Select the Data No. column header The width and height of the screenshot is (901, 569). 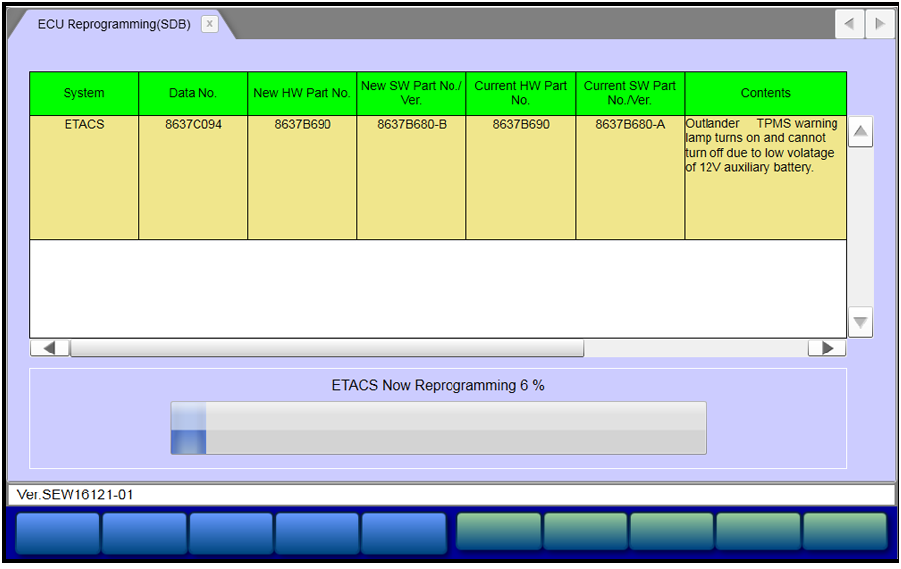click(193, 93)
